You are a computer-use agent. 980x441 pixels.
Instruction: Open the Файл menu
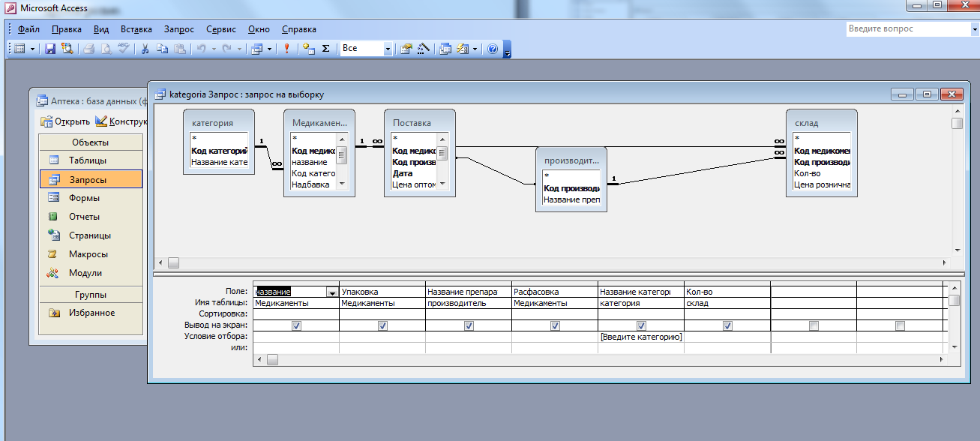28,29
